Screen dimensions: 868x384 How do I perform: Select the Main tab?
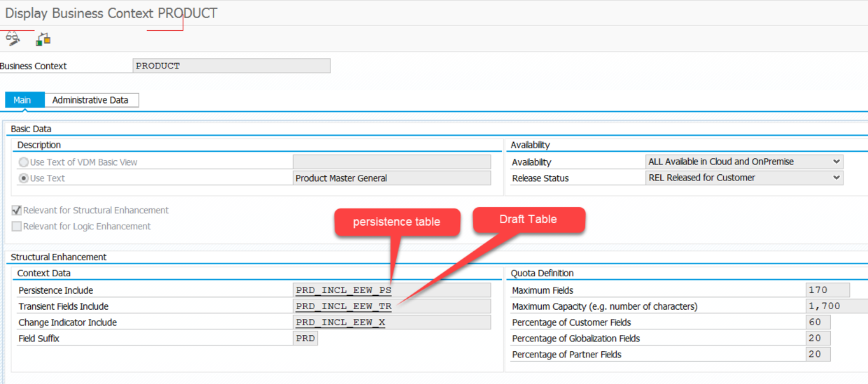22,100
